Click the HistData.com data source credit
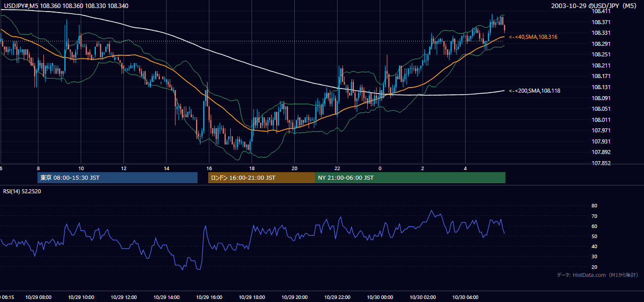Screen dimensions: 644x302 coord(597,275)
